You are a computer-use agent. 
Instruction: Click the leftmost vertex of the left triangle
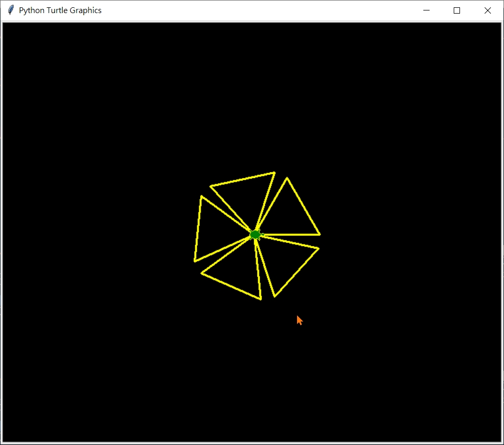(x=194, y=260)
